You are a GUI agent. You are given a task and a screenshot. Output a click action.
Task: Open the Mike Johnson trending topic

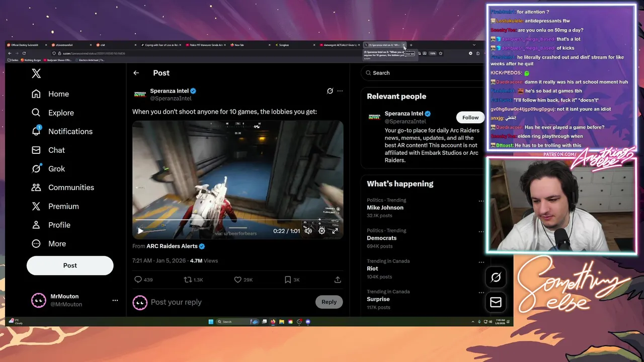tap(385, 208)
